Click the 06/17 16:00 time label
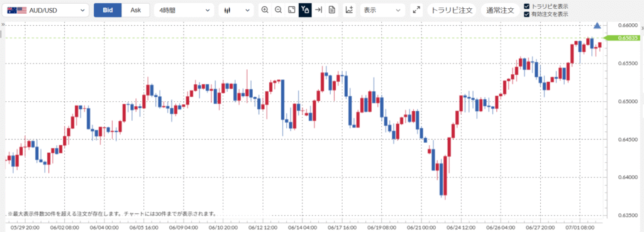644x232 pixels. pos(342,227)
